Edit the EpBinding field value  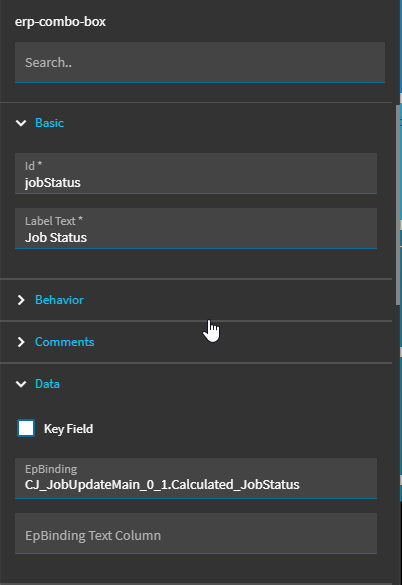click(196, 478)
